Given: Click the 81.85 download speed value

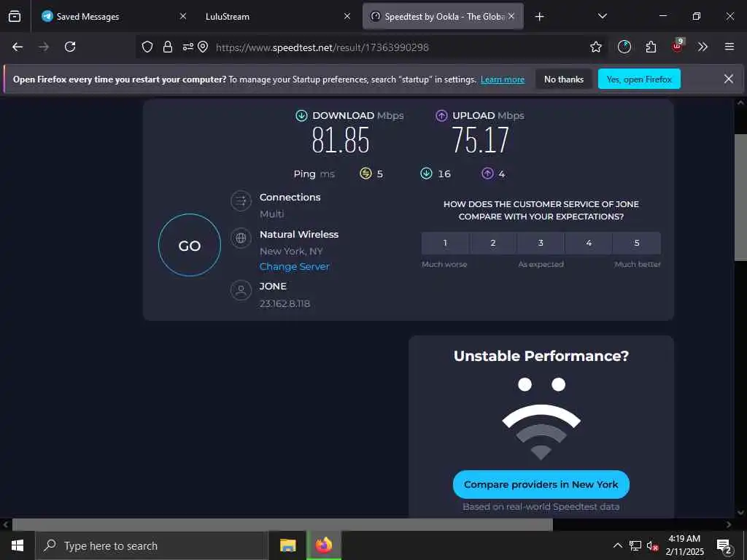Looking at the screenshot, I should 341,141.
